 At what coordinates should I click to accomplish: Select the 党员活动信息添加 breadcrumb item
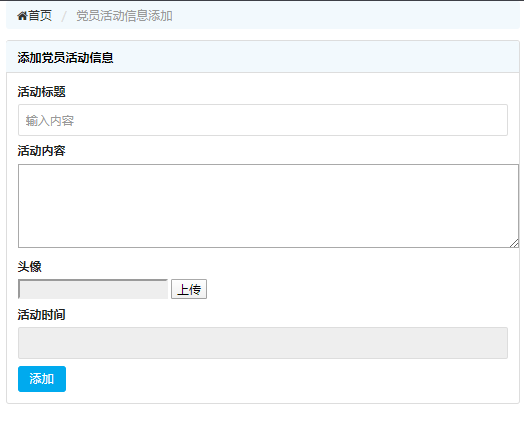[x=124, y=16]
